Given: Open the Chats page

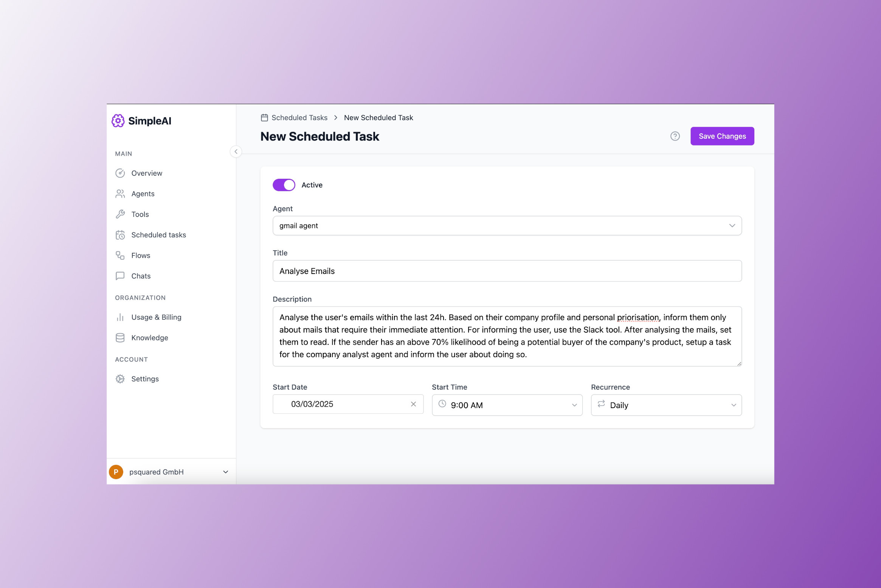Looking at the screenshot, I should click(x=141, y=276).
